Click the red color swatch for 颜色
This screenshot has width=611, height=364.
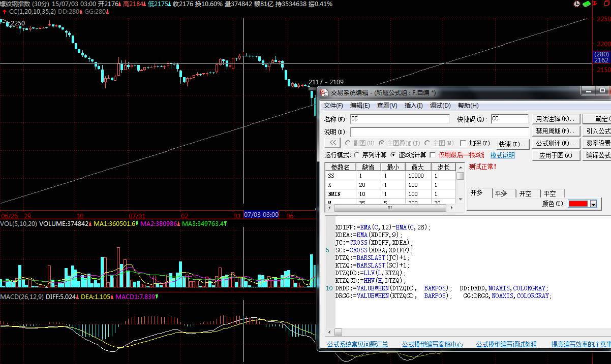coord(578,204)
